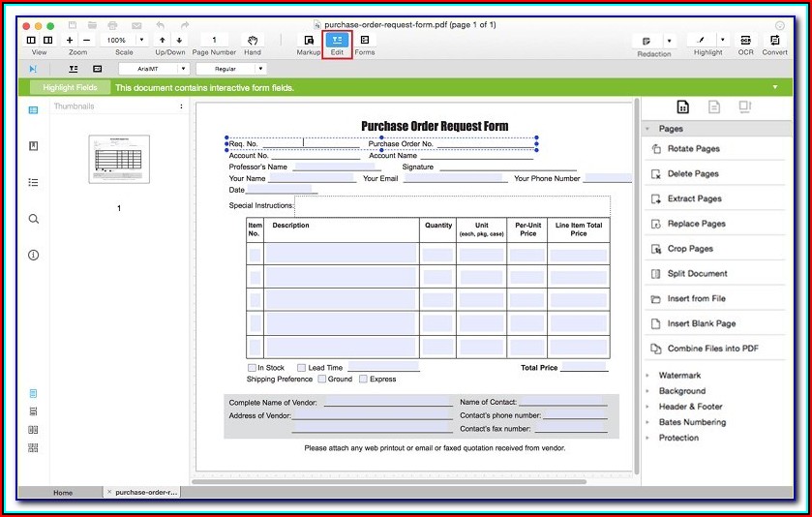The width and height of the screenshot is (812, 517).
Task: Select the page 1 thumbnail
Action: [x=119, y=159]
